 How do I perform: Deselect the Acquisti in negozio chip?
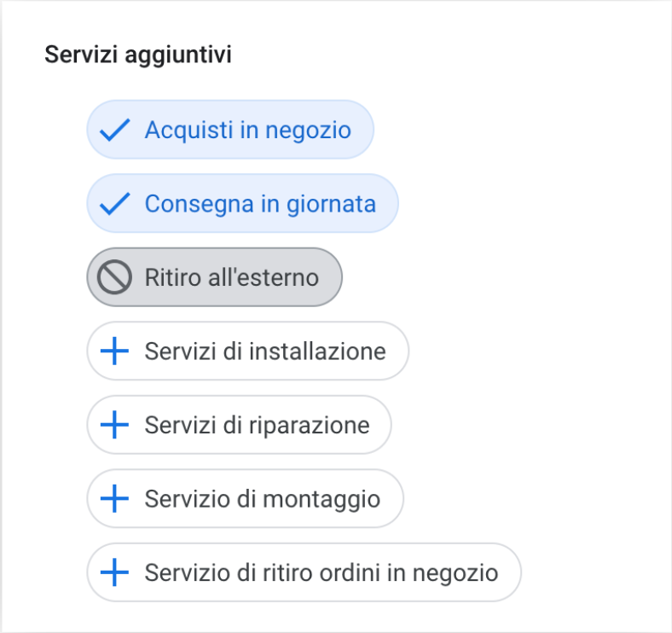point(230,130)
